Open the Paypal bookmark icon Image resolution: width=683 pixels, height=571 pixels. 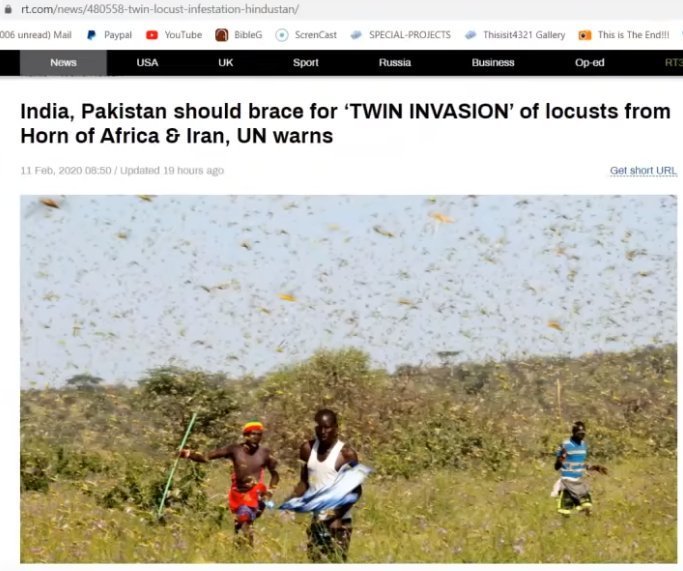(x=91, y=35)
